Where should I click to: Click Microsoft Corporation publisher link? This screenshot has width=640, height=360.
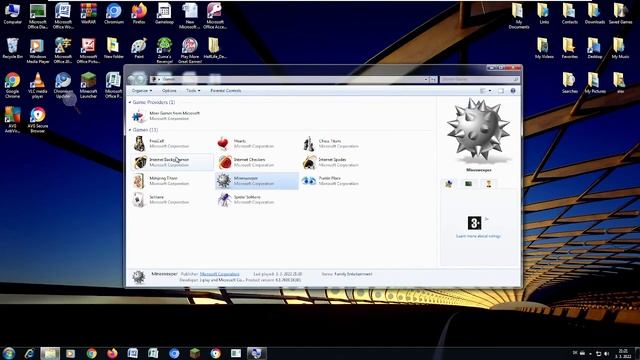click(x=220, y=274)
